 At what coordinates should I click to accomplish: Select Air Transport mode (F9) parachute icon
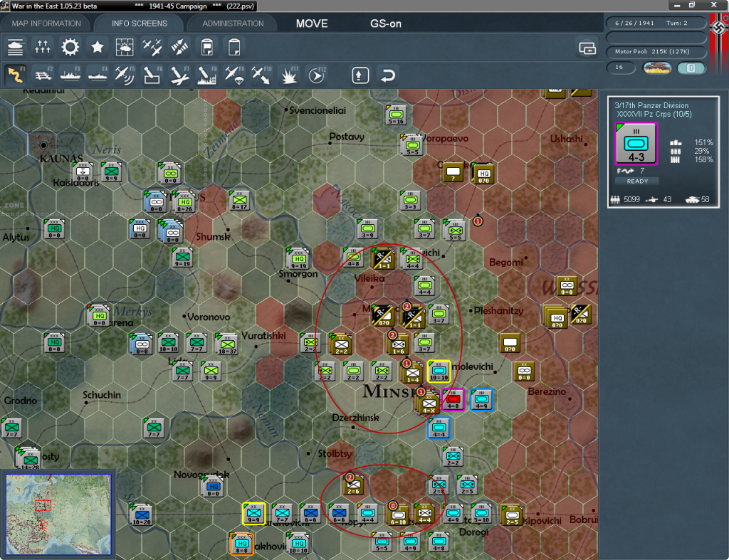coord(234,75)
